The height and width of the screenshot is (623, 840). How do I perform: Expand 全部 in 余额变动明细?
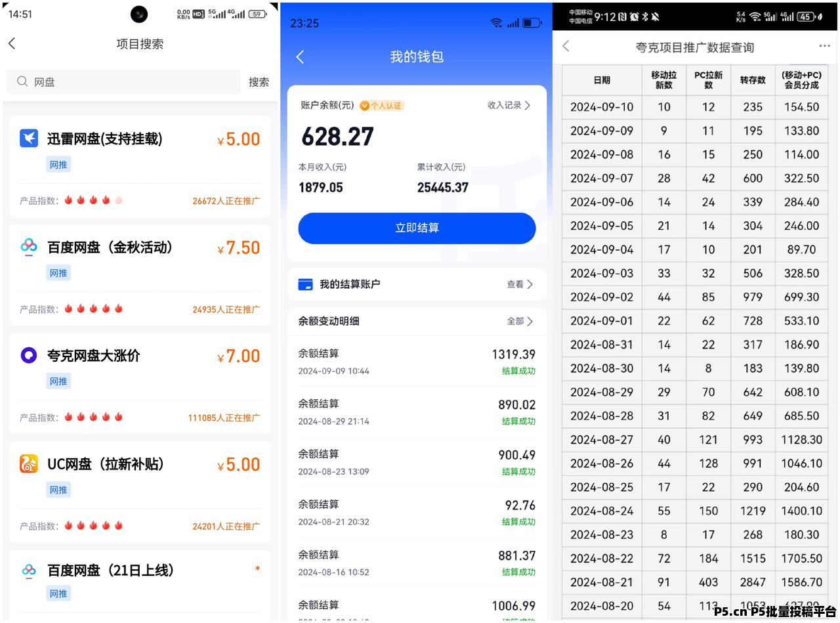point(520,321)
